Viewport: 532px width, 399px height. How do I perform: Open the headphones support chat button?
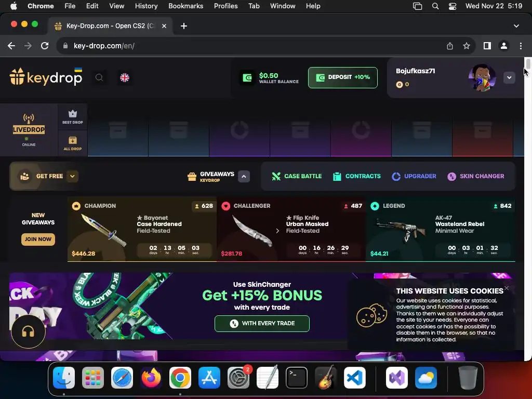(28, 331)
